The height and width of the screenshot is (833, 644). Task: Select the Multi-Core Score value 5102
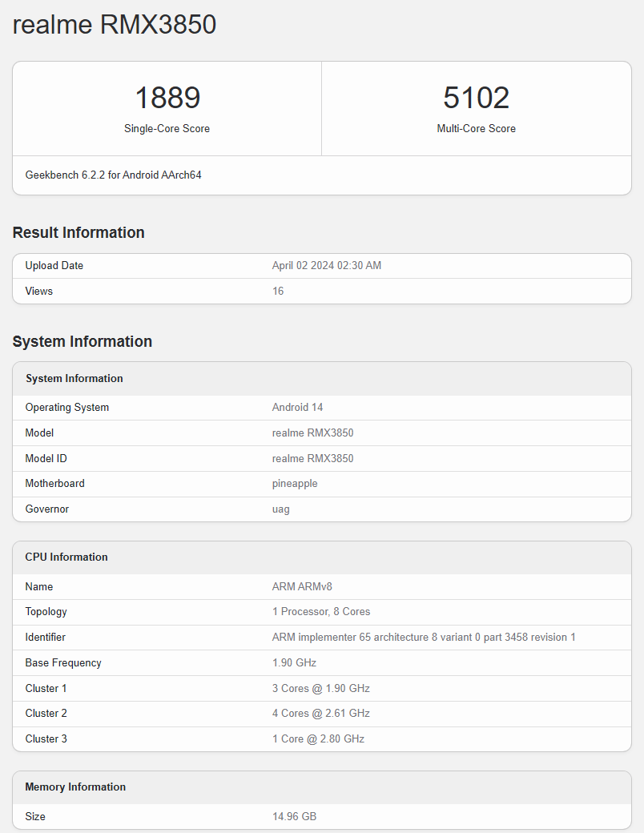(476, 97)
